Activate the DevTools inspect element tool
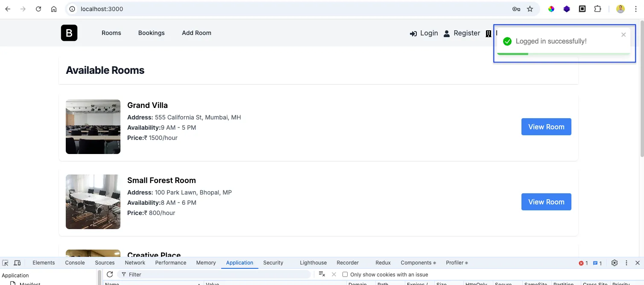This screenshot has width=644, height=285. pos(5,263)
